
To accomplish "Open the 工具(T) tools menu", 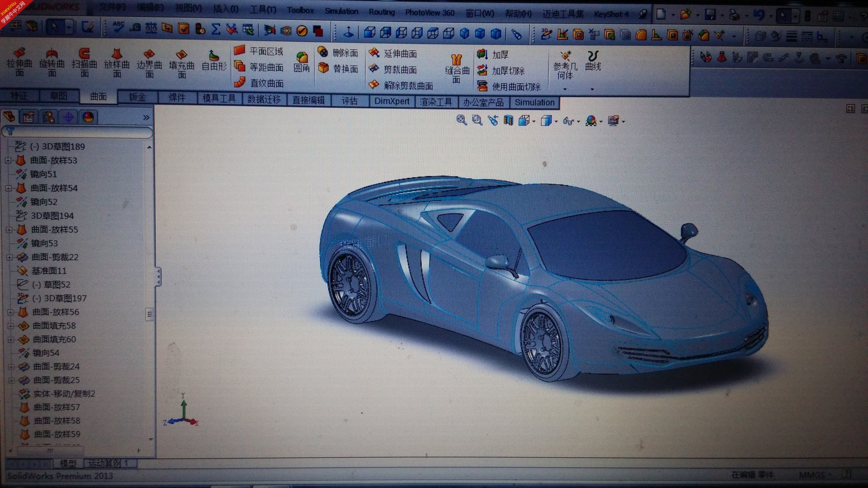I will pyautogui.click(x=263, y=9).
